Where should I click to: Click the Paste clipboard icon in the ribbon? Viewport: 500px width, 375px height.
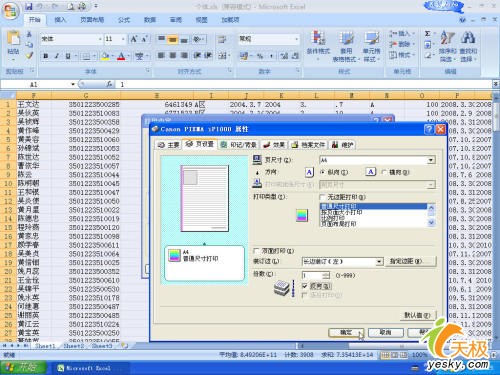pyautogui.click(x=13, y=38)
